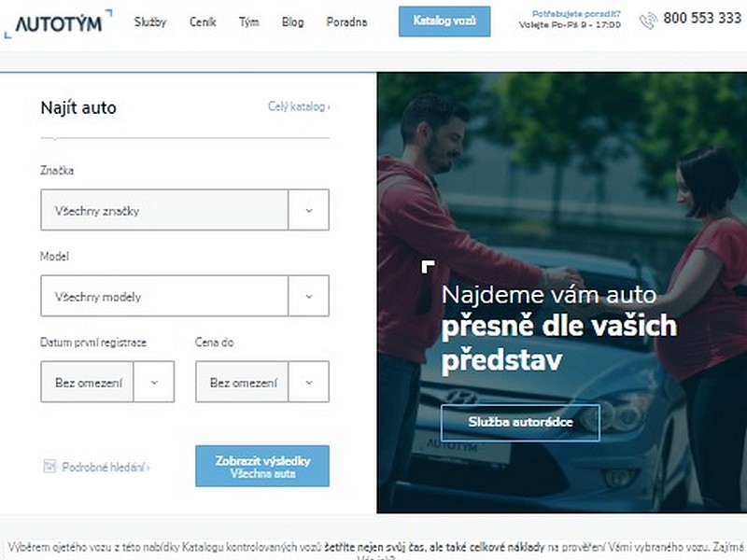Click the AUTOTÝM logo

[x=58, y=22]
